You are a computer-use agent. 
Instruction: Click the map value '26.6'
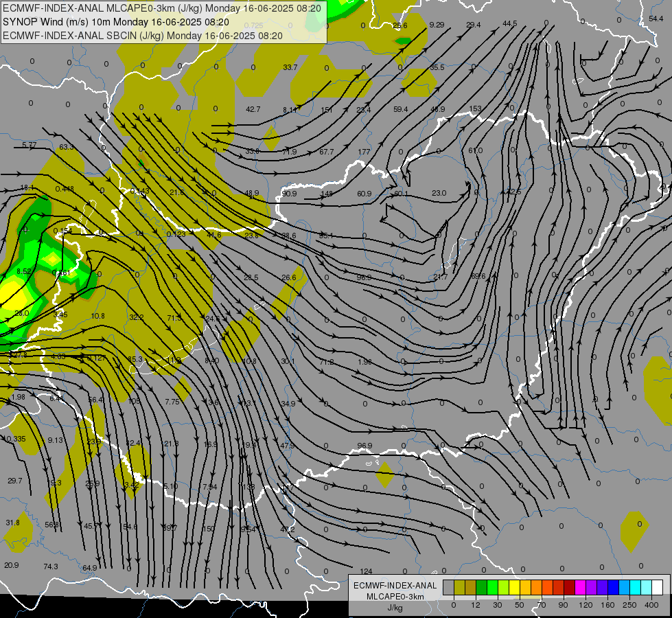(289, 277)
